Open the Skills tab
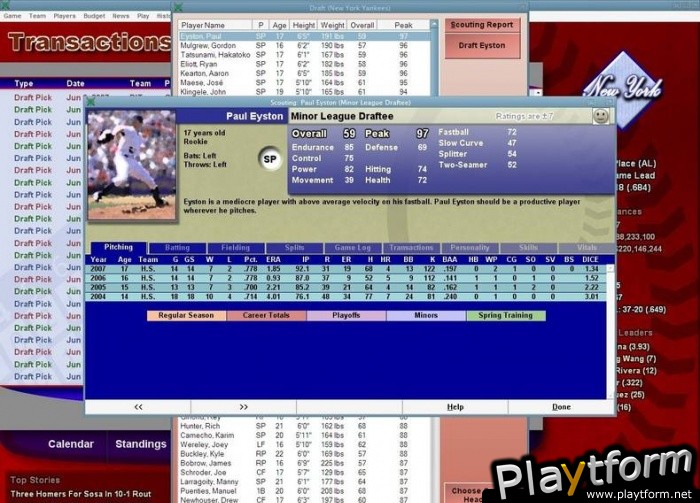The width and height of the screenshot is (700, 503). (528, 248)
